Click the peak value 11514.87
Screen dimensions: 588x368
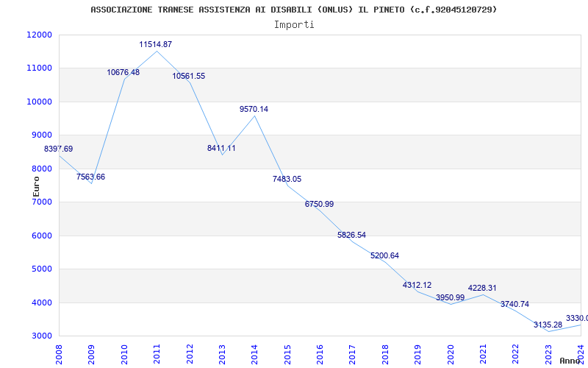[156, 44]
